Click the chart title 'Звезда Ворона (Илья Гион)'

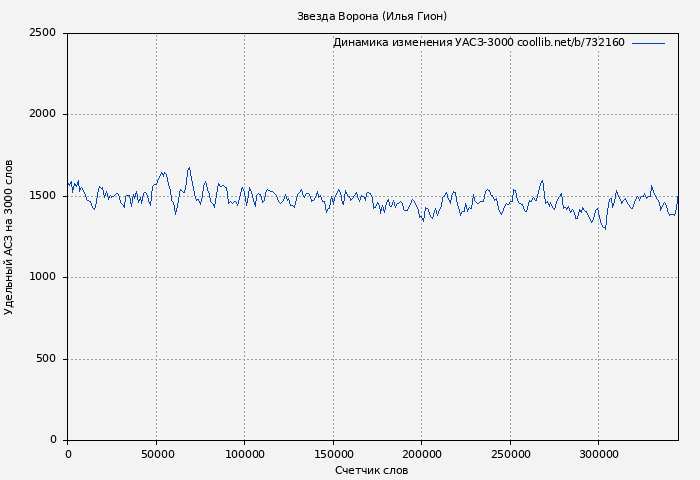(372, 16)
